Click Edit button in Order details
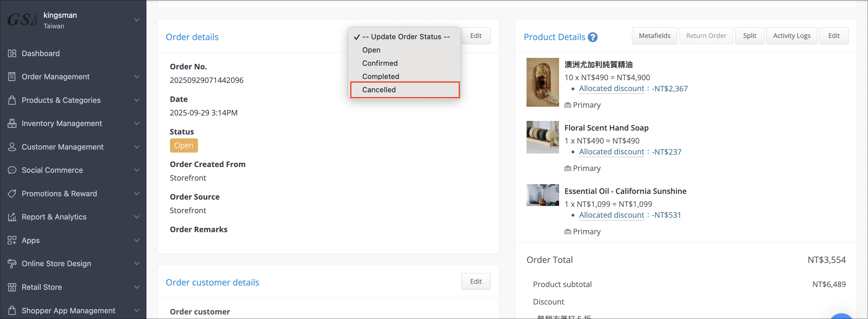 click(x=476, y=36)
